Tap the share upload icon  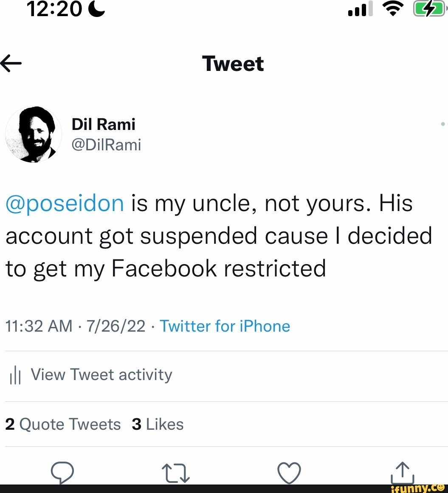[403, 473]
